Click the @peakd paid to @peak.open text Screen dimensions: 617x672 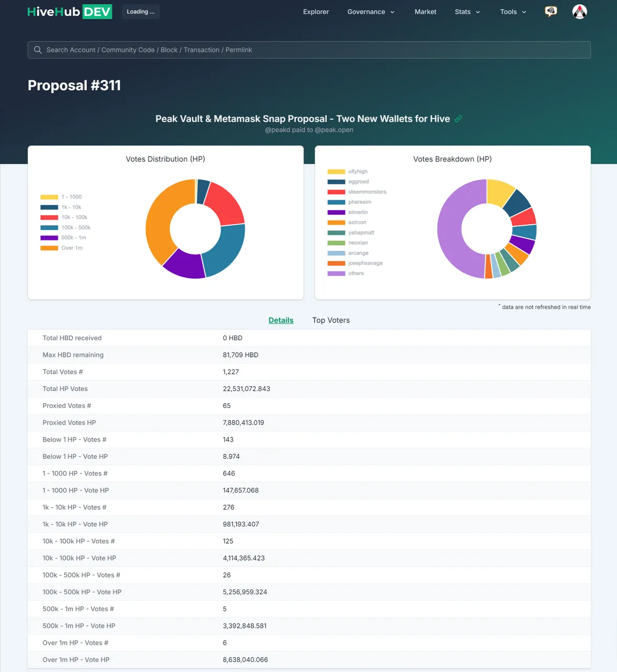[309, 130]
